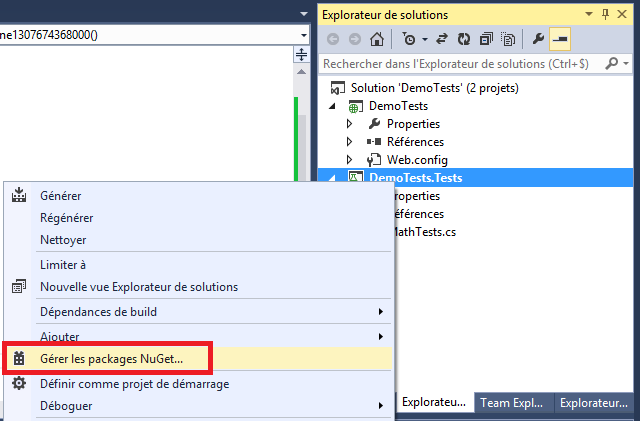Open the editor tab list dropdown arrow
Image resolution: width=642 pixels, height=421 pixels.
click(304, 14)
